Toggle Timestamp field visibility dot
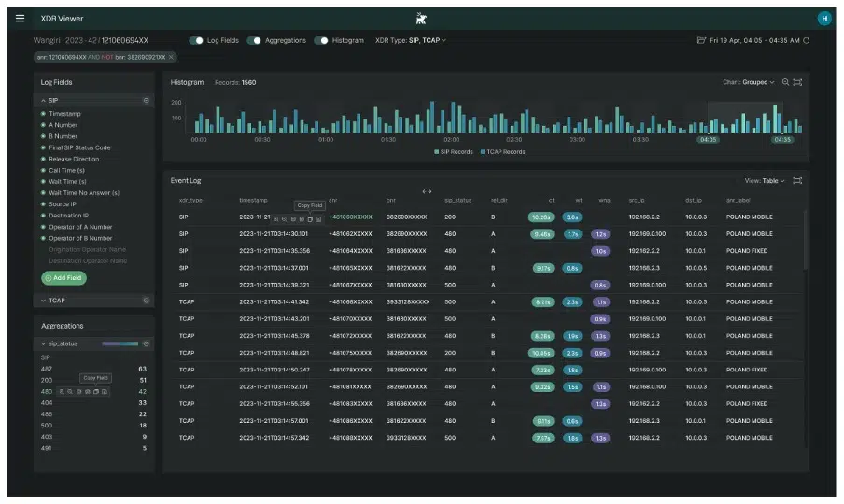 point(43,114)
